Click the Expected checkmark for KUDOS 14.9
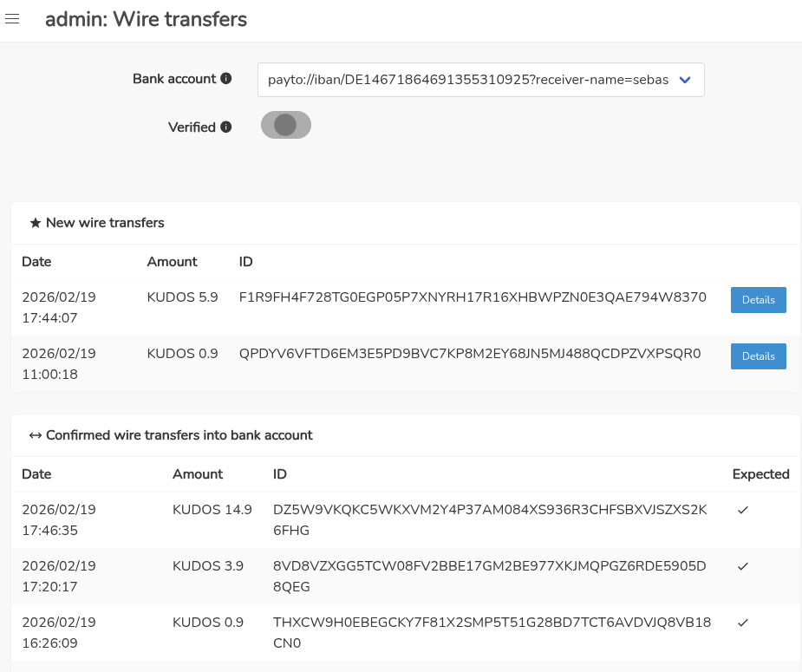 tap(742, 511)
